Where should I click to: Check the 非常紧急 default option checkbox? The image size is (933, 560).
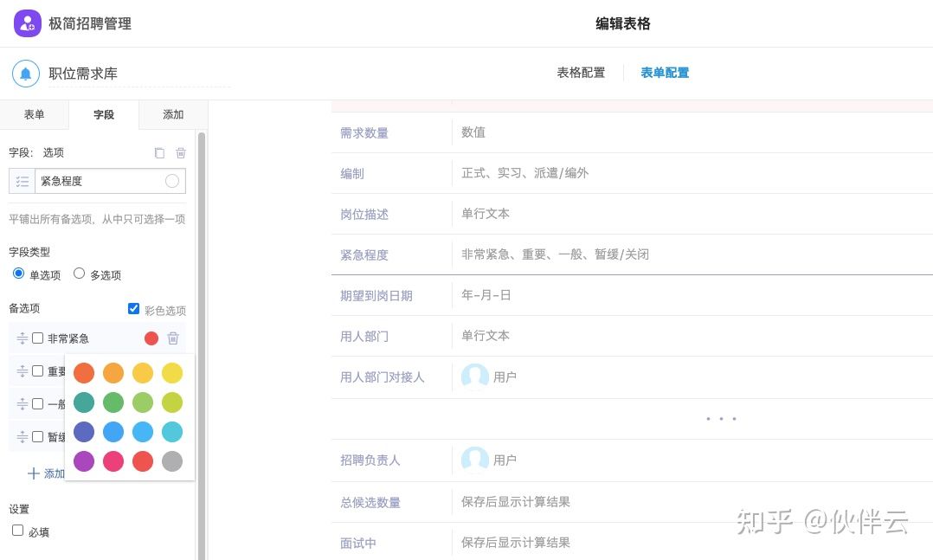(x=37, y=338)
